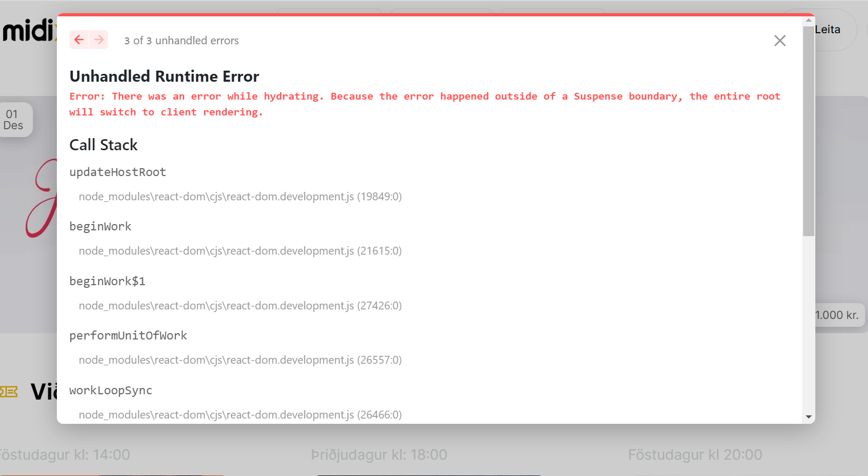This screenshot has width=868, height=476.
Task: Click the 01 Des date badge
Action: [x=14, y=120]
